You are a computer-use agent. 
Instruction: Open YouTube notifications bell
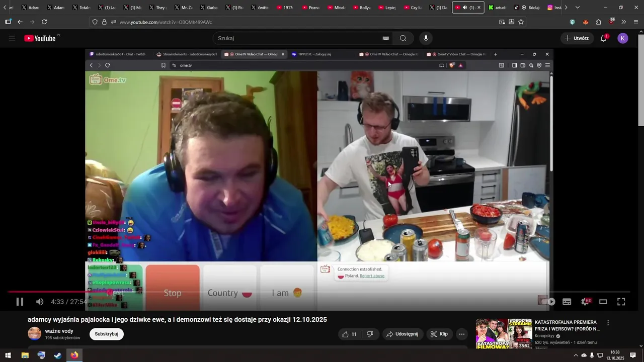coord(604,38)
